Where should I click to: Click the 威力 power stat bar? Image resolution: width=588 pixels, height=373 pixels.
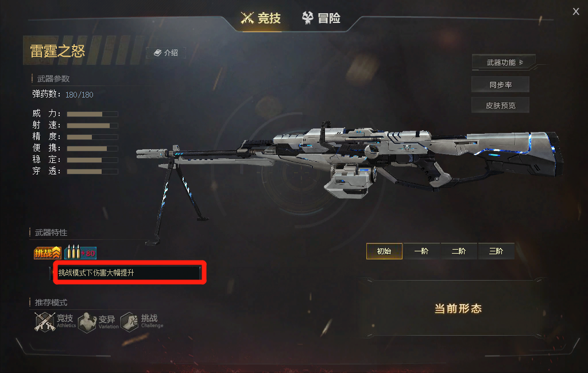[x=92, y=114]
